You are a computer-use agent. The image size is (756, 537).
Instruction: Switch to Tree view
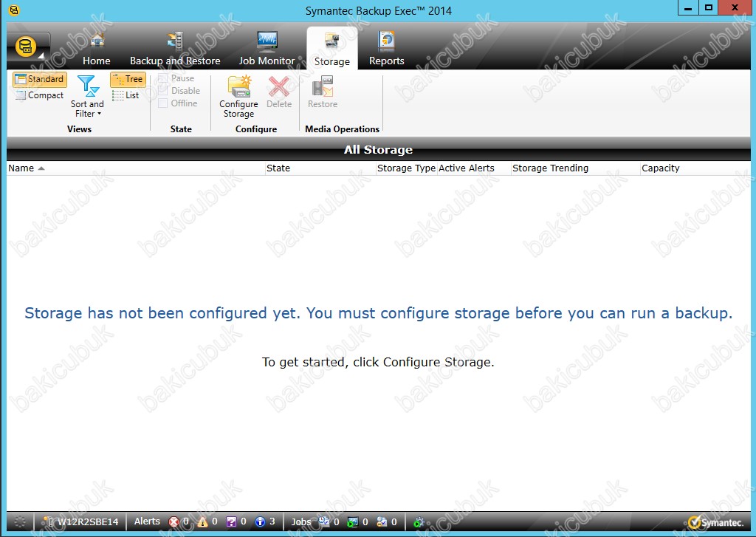pos(128,79)
